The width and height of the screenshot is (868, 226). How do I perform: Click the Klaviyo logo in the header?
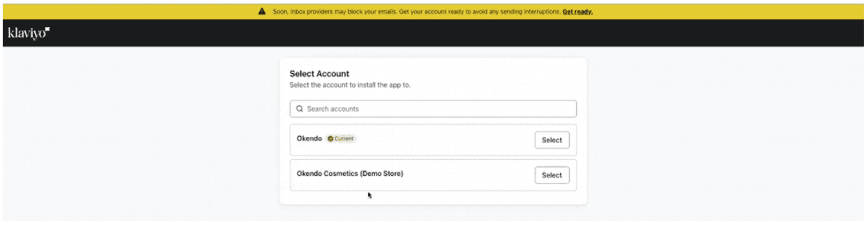pos(29,33)
